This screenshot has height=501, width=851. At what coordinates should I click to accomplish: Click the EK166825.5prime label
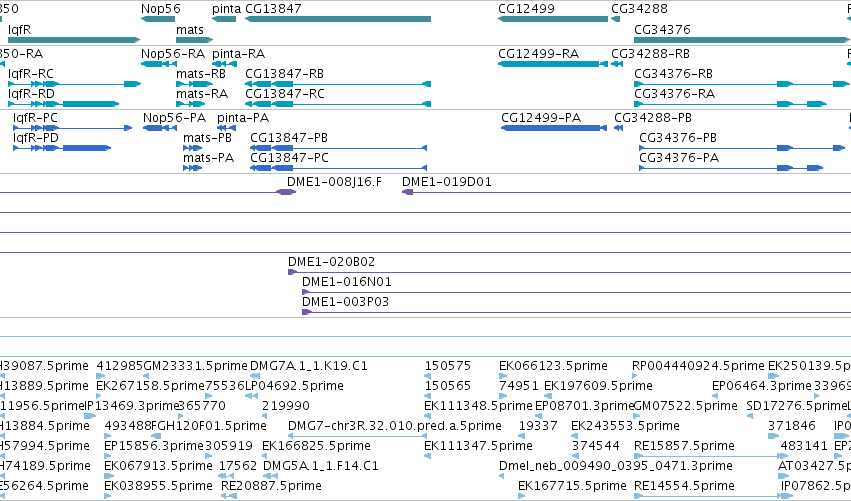click(316, 446)
